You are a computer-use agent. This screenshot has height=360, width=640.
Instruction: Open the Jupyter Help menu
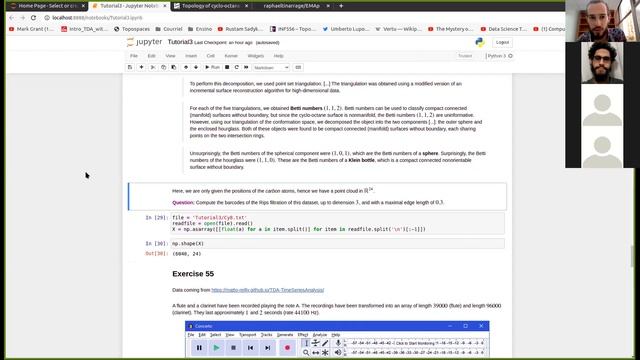tap(278, 56)
